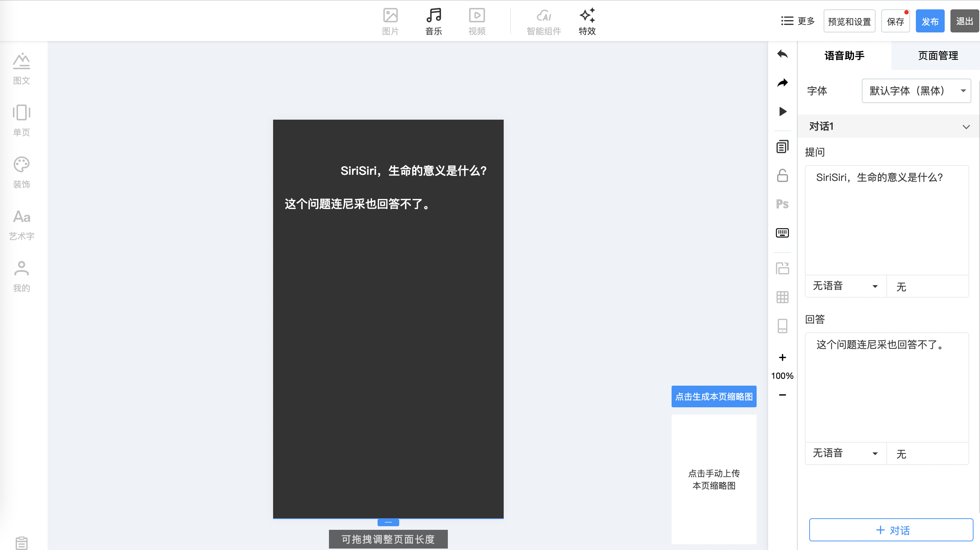Click the zoom in plus icon
The image size is (980, 550).
coord(782,358)
